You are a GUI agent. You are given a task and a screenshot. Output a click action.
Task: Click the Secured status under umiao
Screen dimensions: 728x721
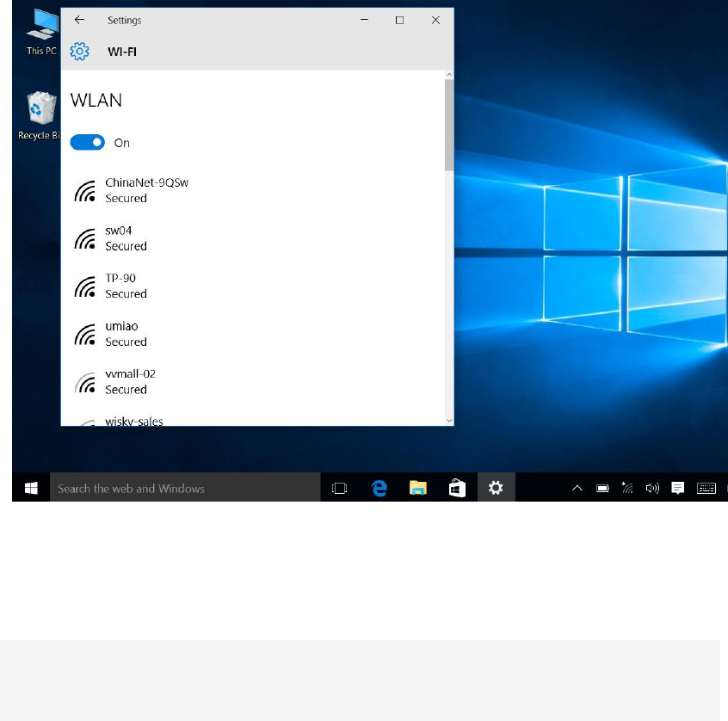click(x=126, y=342)
